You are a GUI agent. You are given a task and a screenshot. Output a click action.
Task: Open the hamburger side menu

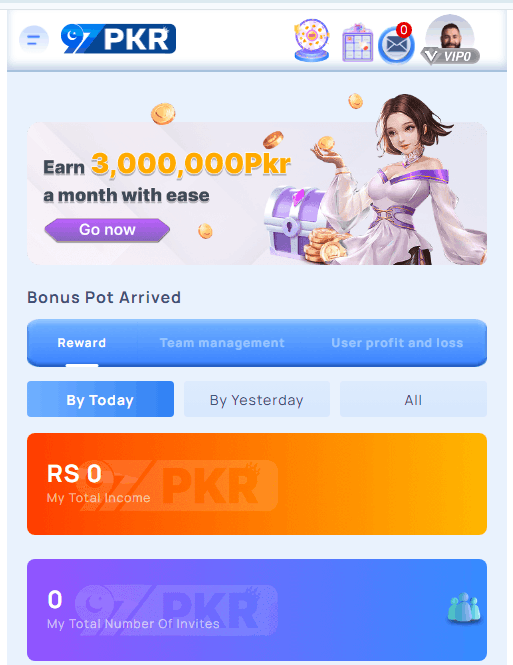point(34,39)
